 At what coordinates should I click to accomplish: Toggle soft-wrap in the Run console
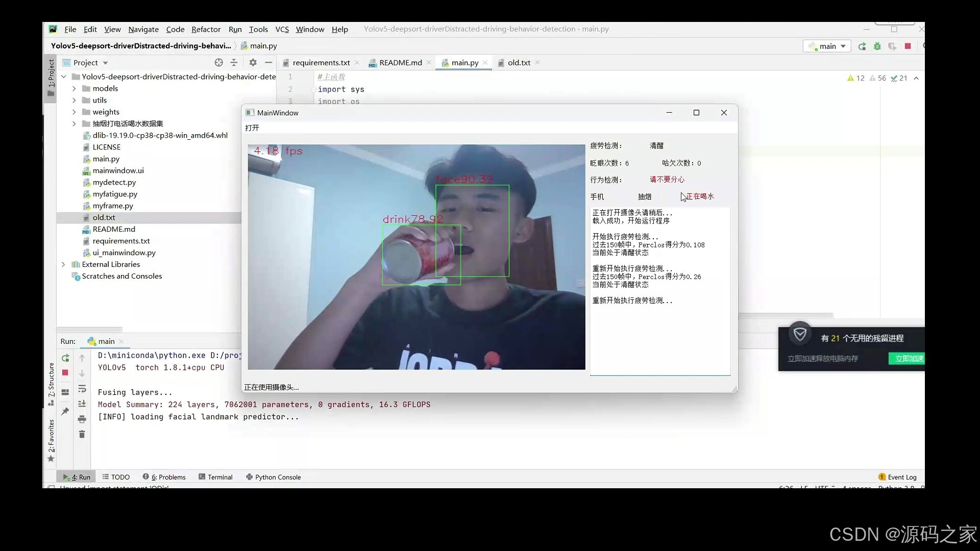[x=82, y=389]
